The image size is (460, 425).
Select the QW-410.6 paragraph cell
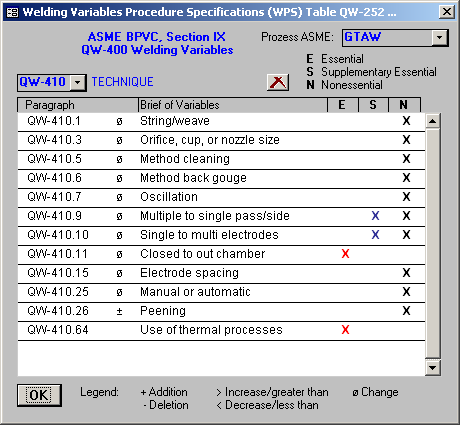coord(54,178)
